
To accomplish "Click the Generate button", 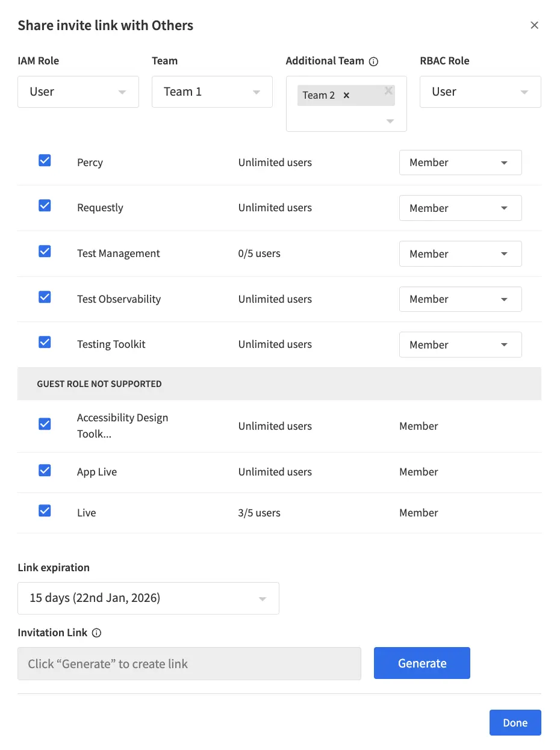I will [x=422, y=663].
